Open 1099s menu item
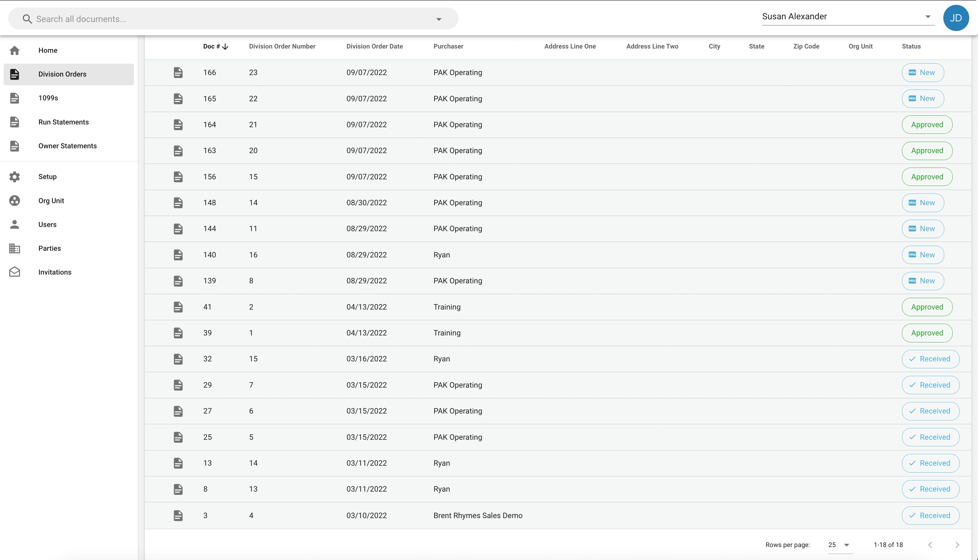This screenshot has height=560, width=978. [x=69, y=98]
